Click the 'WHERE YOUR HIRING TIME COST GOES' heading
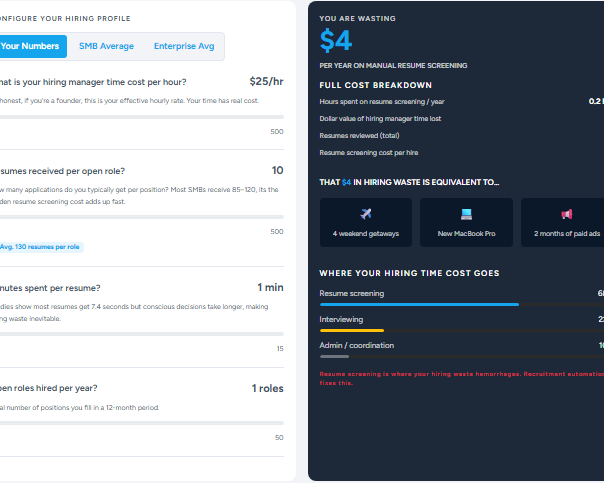 [x=409, y=273]
